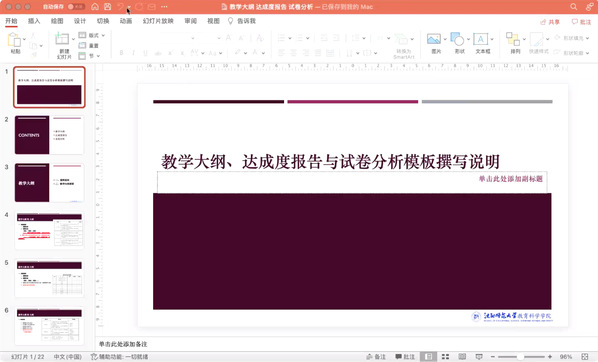The width and height of the screenshot is (598, 362).
Task: Start slideshow from status bar icon
Action: tap(479, 357)
